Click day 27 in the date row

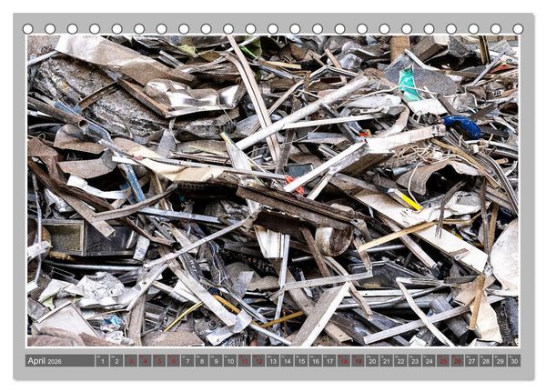[x=471, y=361]
